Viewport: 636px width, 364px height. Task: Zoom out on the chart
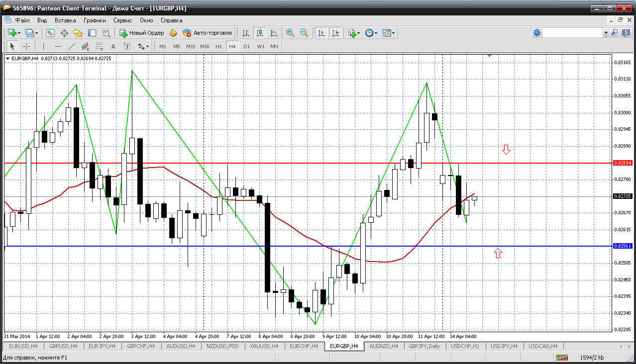pyautogui.click(x=304, y=33)
